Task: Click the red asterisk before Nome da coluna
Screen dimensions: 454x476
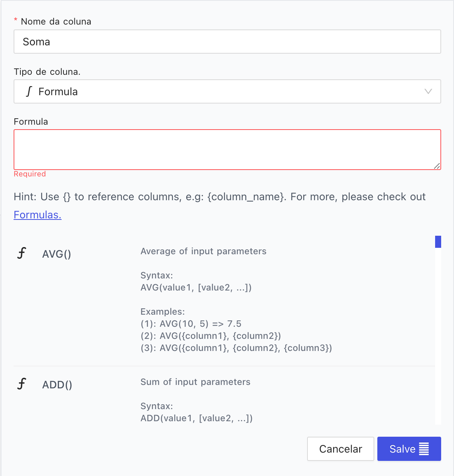Action: coord(15,22)
